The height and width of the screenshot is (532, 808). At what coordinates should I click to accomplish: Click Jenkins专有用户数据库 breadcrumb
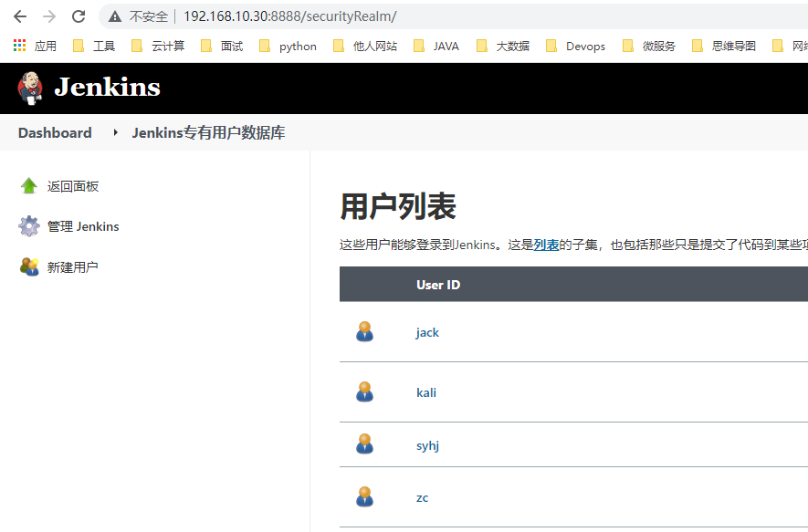click(x=209, y=133)
